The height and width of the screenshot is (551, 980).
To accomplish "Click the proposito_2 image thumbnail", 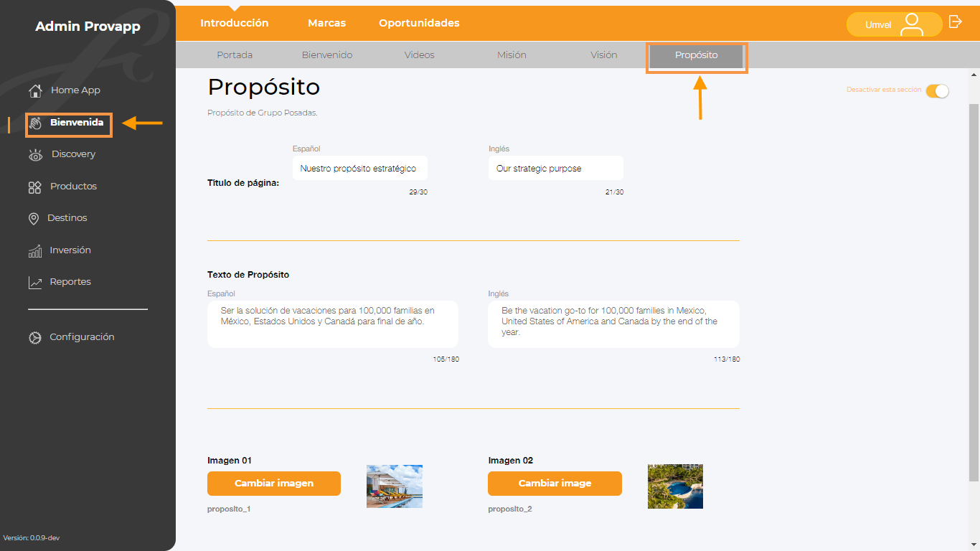I will pos(675,486).
